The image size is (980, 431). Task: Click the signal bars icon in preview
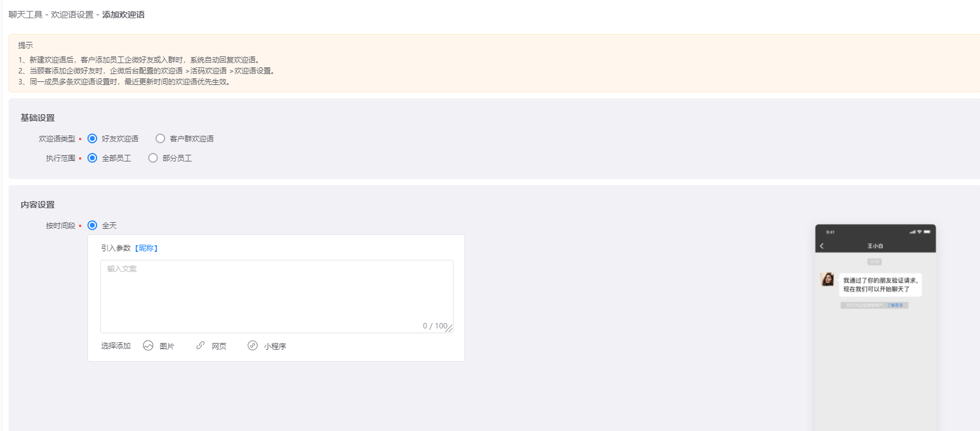coord(913,232)
